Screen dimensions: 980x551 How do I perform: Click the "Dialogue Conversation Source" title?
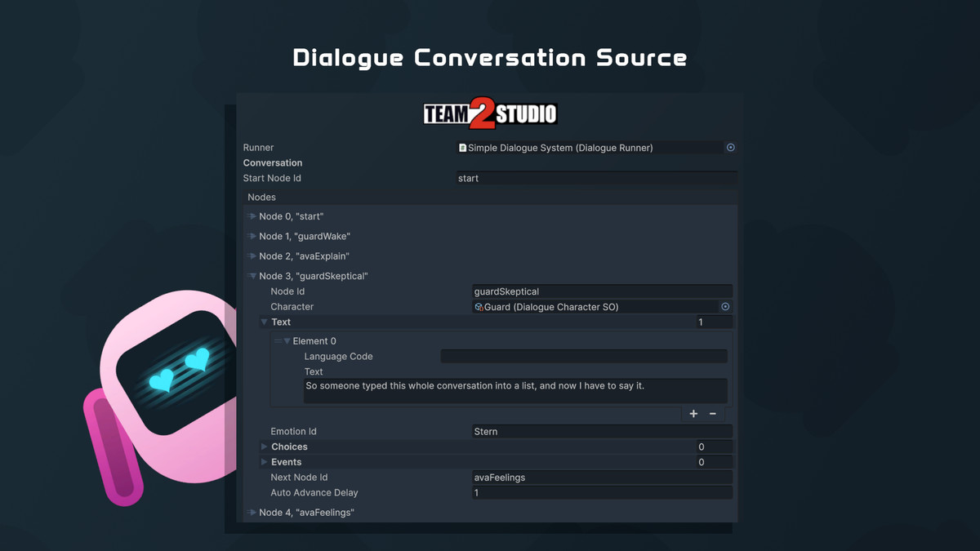pos(490,58)
